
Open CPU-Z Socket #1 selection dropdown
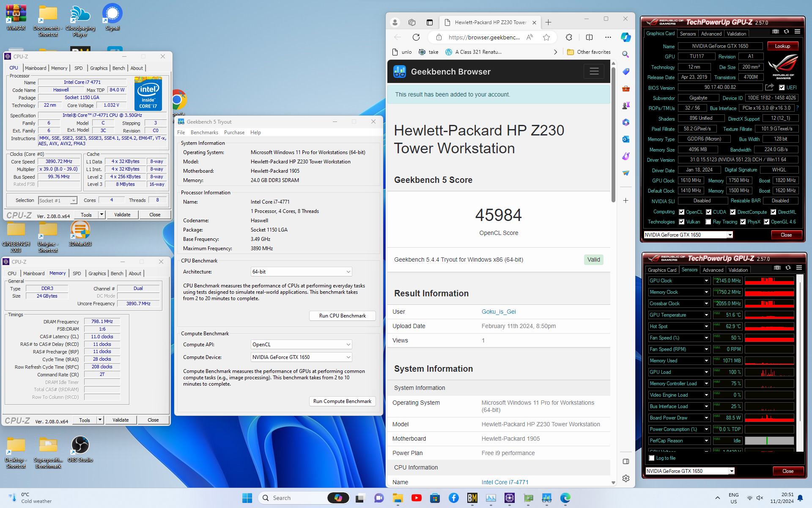[58, 201]
